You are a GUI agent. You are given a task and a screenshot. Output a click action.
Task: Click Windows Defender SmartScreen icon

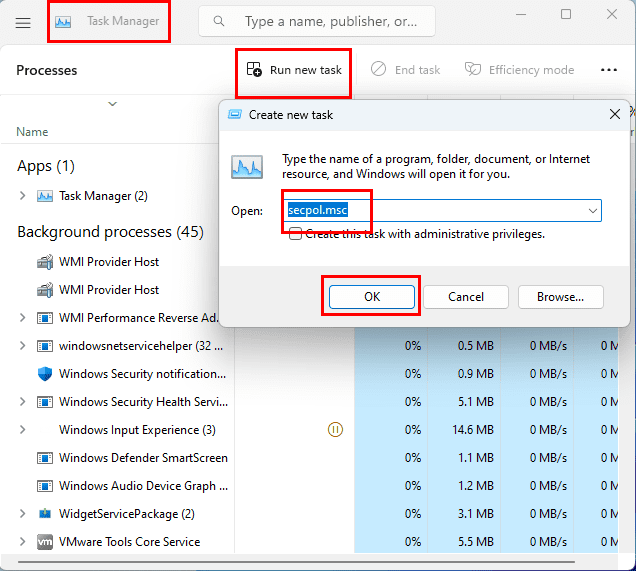pos(45,458)
